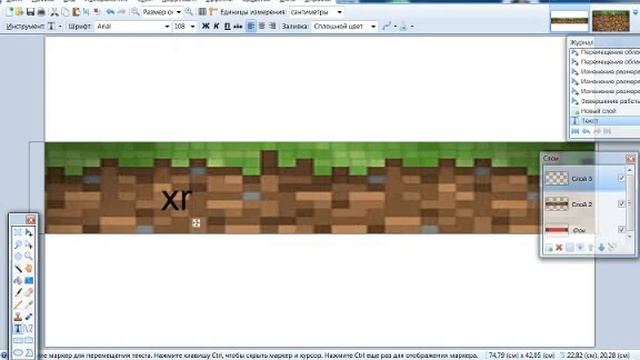Select the Clone Stamp tool
Image resolution: width=640 pixels, height=360 pixels.
tap(18, 316)
